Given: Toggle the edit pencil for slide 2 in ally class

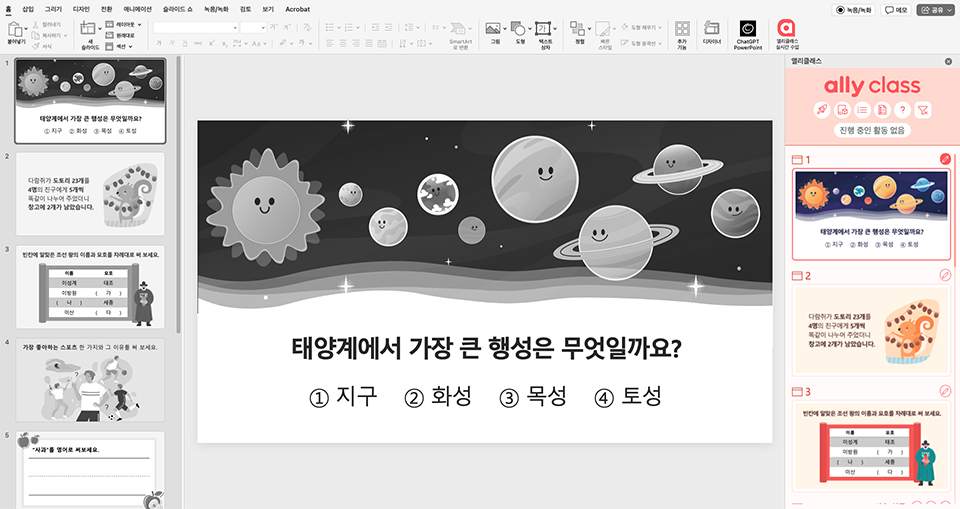Looking at the screenshot, I should click(x=945, y=276).
